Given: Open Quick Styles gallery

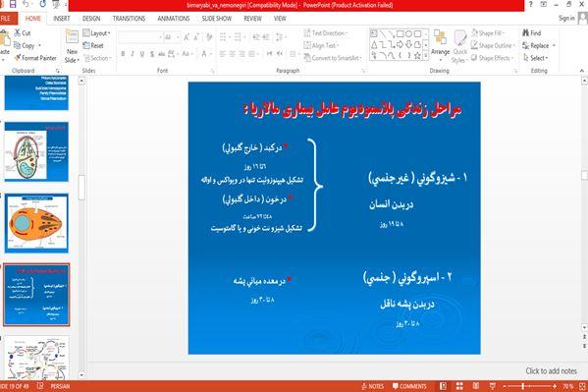Looking at the screenshot, I should click(459, 46).
